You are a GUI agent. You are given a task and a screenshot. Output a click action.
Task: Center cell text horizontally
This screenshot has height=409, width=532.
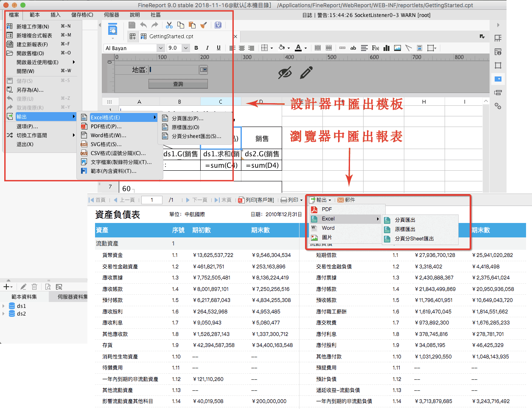tap(242, 48)
